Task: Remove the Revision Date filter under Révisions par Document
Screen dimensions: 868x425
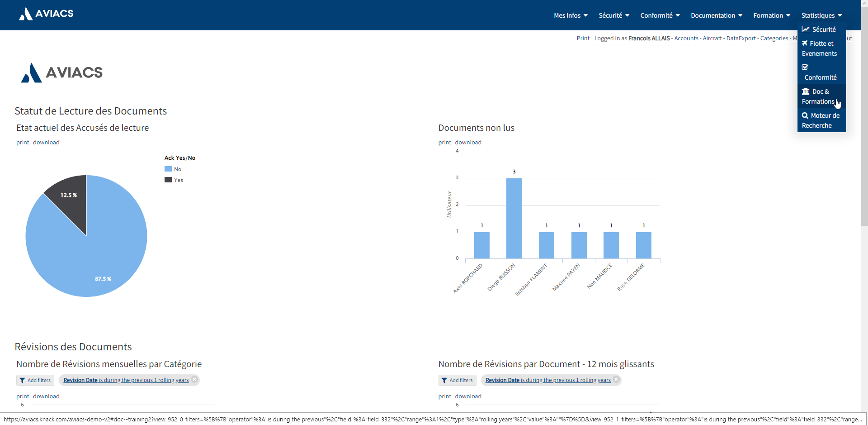Action: pos(616,380)
